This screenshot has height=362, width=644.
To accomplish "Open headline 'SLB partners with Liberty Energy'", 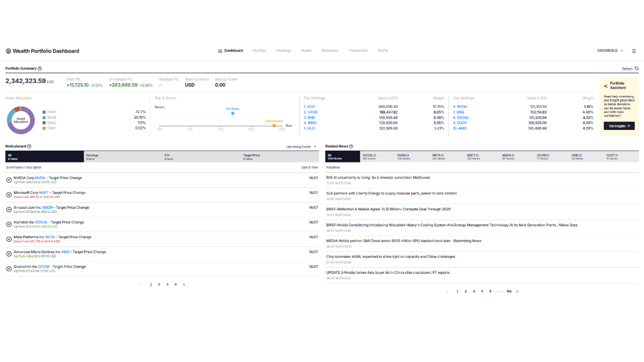I will 391,193.
